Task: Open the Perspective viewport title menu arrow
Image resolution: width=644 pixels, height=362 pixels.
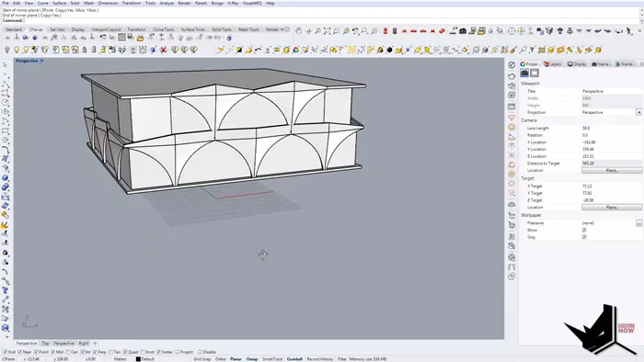Action: point(42,61)
